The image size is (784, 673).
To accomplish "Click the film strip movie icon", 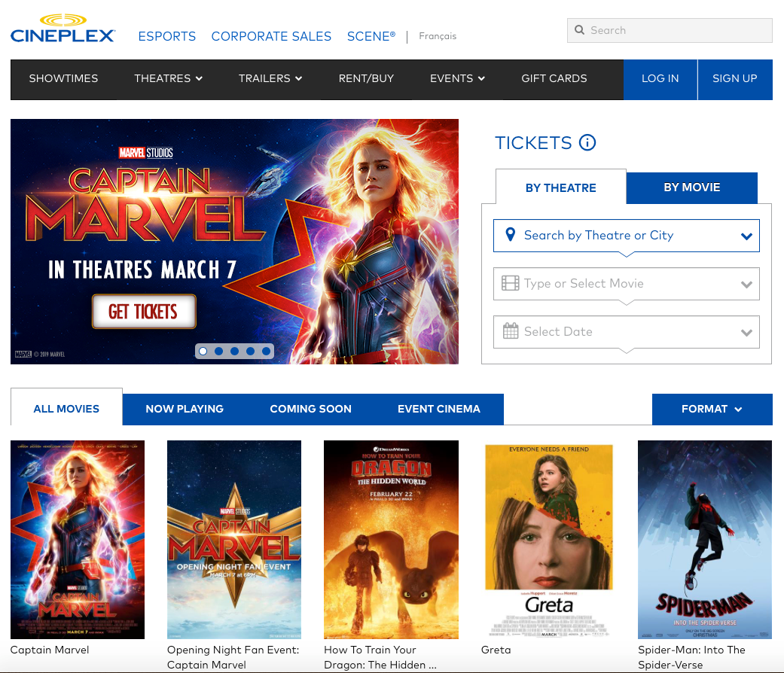I will click(x=511, y=283).
